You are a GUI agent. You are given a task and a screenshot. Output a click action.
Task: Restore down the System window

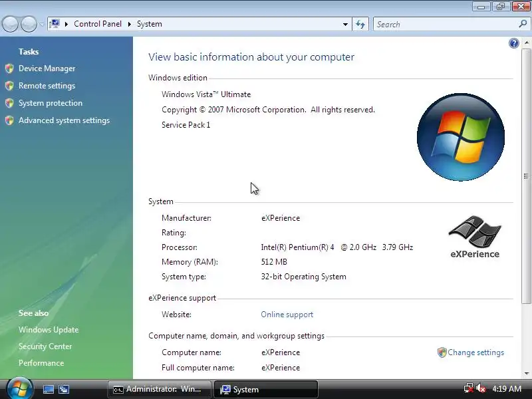pos(501,6)
